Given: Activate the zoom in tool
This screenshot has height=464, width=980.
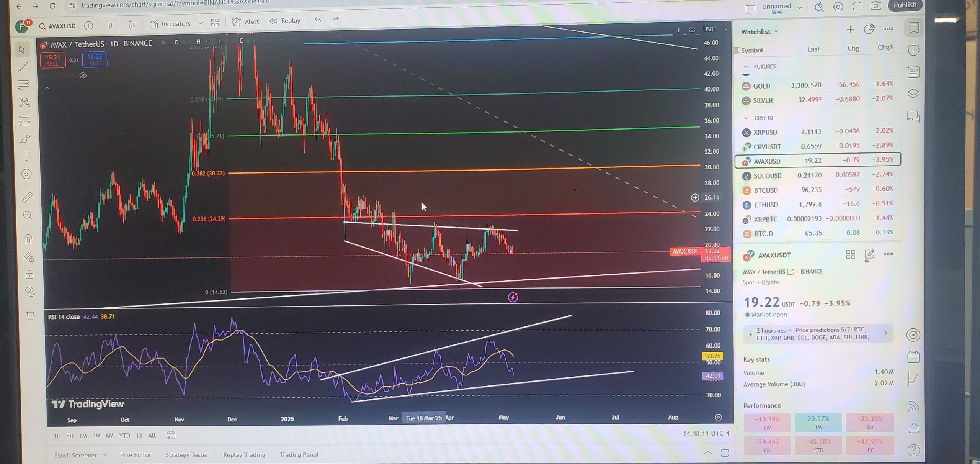Looking at the screenshot, I should coord(28,215).
